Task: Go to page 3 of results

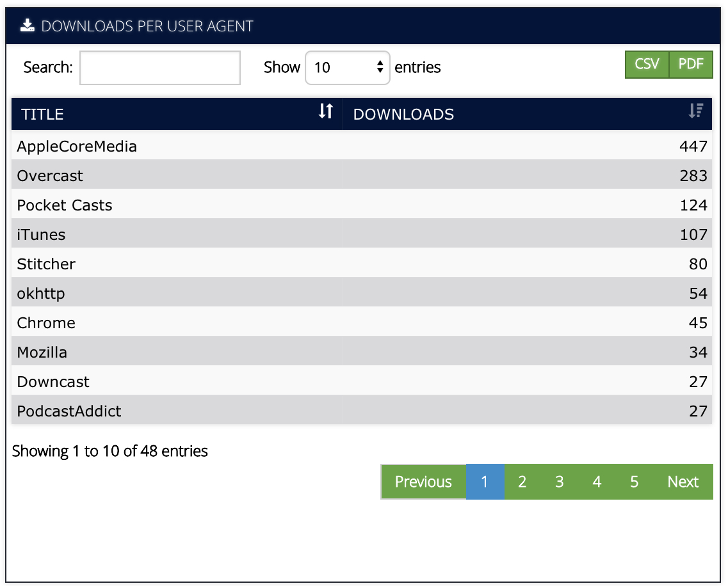Action: pyautogui.click(x=560, y=482)
